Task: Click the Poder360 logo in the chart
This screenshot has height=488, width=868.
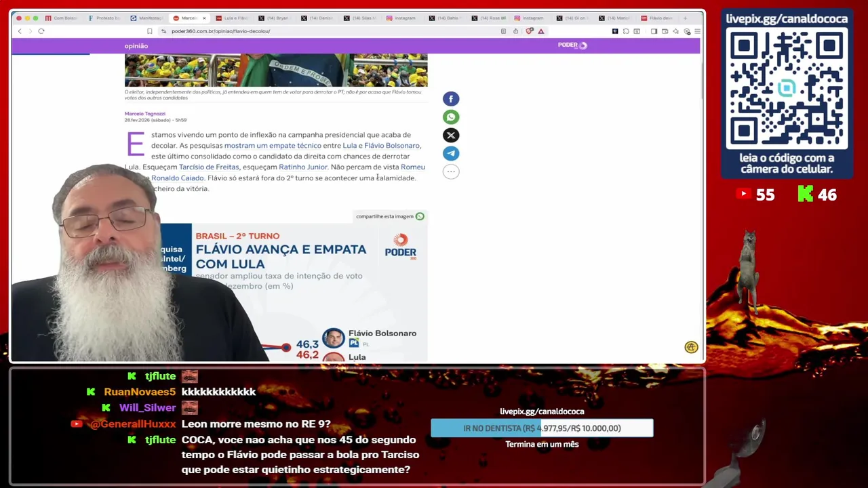Action: (x=401, y=246)
